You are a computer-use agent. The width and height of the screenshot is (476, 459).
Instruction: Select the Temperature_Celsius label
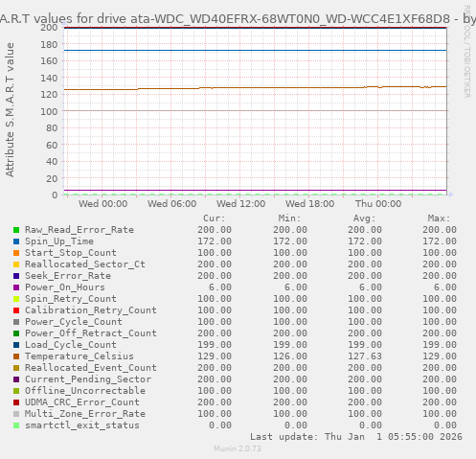pos(79,356)
